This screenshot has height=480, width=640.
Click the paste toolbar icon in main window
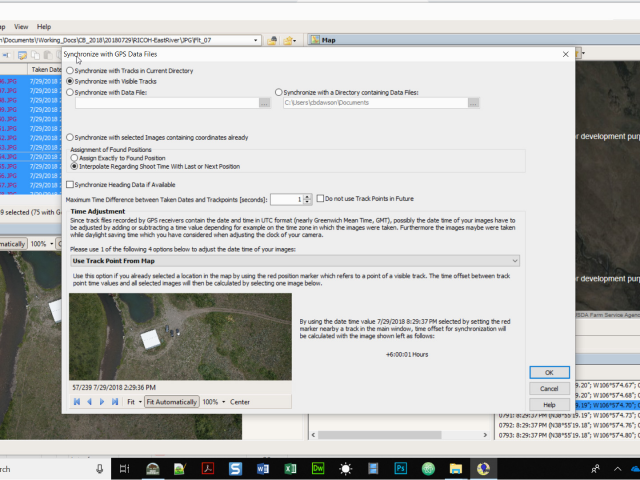48,55
